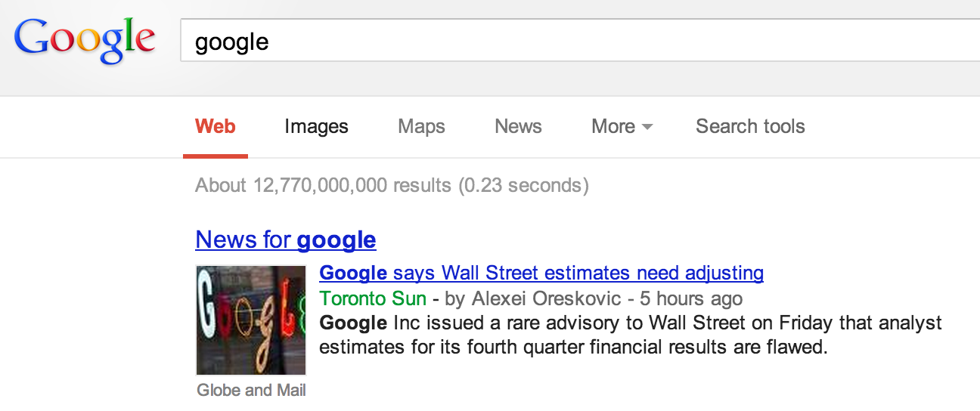
Task: Click the neon Google sign thumbnail
Action: (251, 320)
